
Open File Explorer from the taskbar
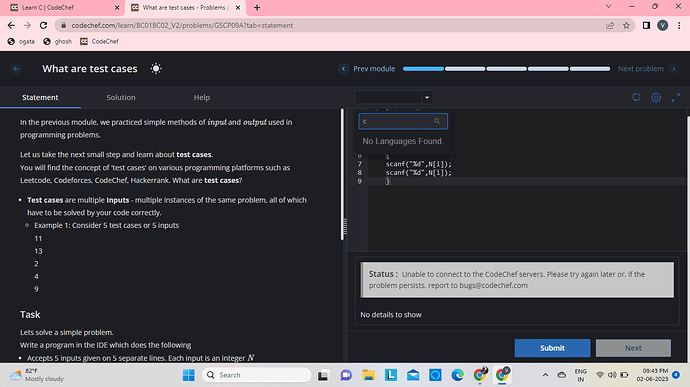click(x=368, y=375)
